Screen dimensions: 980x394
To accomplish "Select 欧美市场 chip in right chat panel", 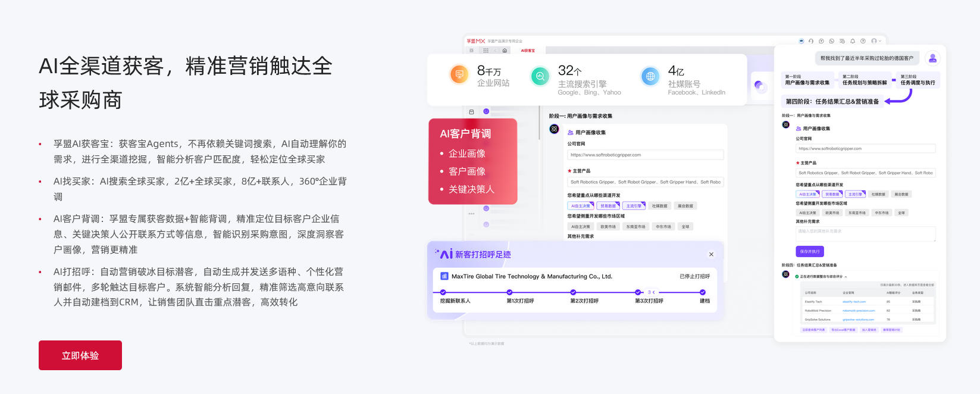I will click(x=832, y=212).
